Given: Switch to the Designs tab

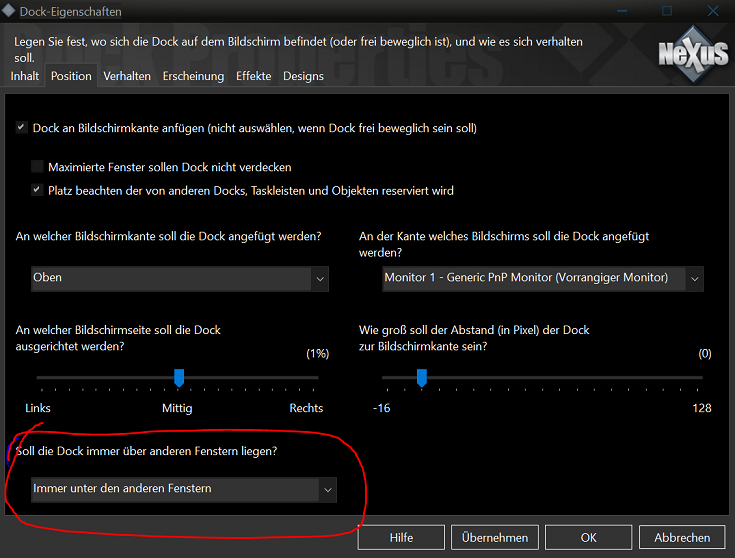Looking at the screenshot, I should point(303,76).
